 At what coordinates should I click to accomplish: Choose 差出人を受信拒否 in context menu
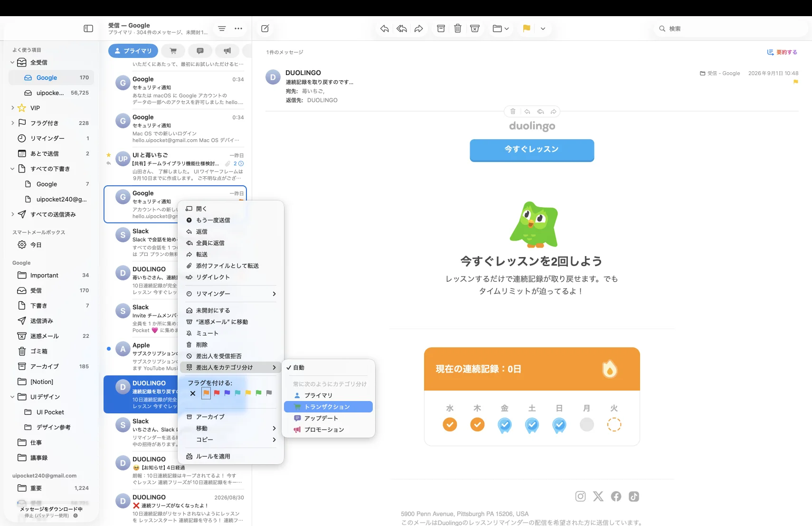point(231,356)
